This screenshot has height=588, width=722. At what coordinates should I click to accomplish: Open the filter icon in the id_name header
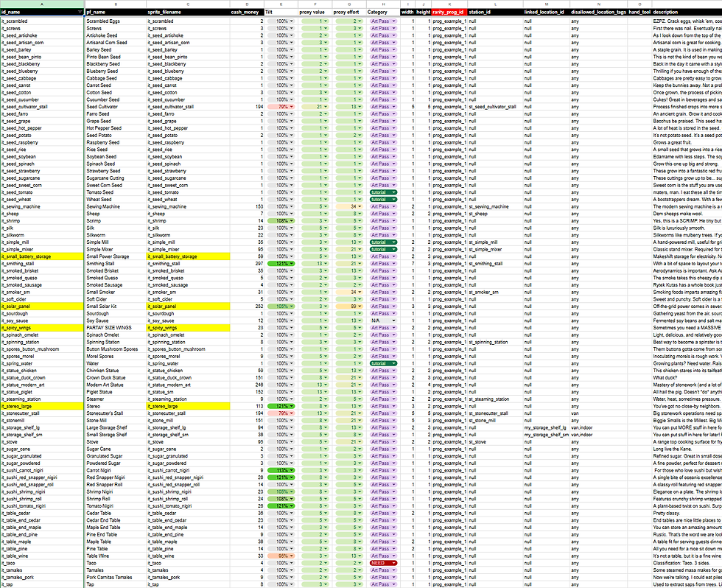pos(80,12)
